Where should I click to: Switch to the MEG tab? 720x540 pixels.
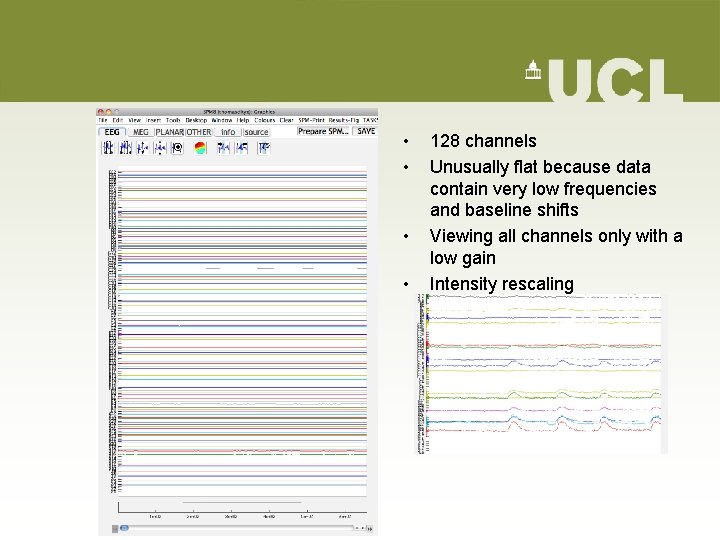tap(141, 132)
